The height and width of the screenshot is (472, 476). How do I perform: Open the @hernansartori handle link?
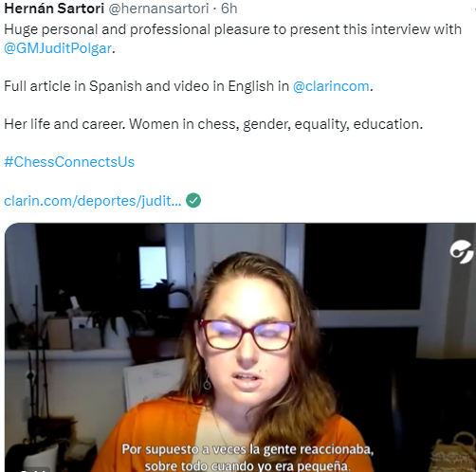[x=158, y=9]
